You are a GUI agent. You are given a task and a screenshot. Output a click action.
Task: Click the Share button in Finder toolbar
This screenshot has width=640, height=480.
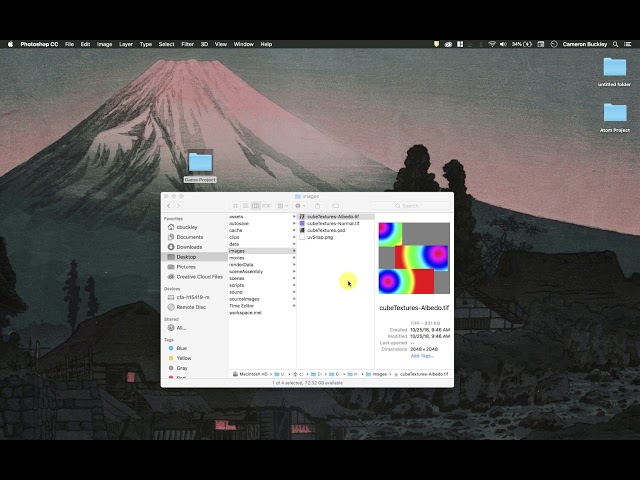(318, 206)
